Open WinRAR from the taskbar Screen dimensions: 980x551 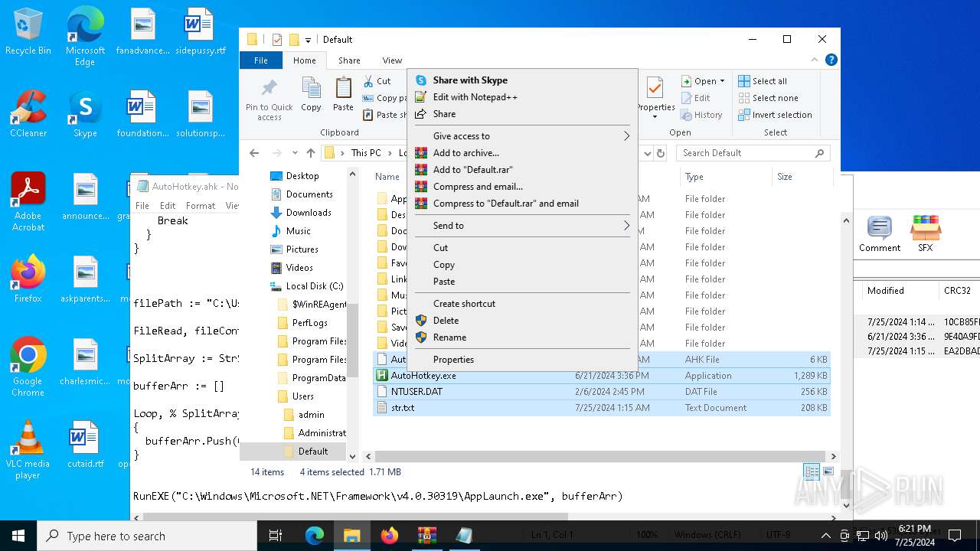[x=426, y=536]
